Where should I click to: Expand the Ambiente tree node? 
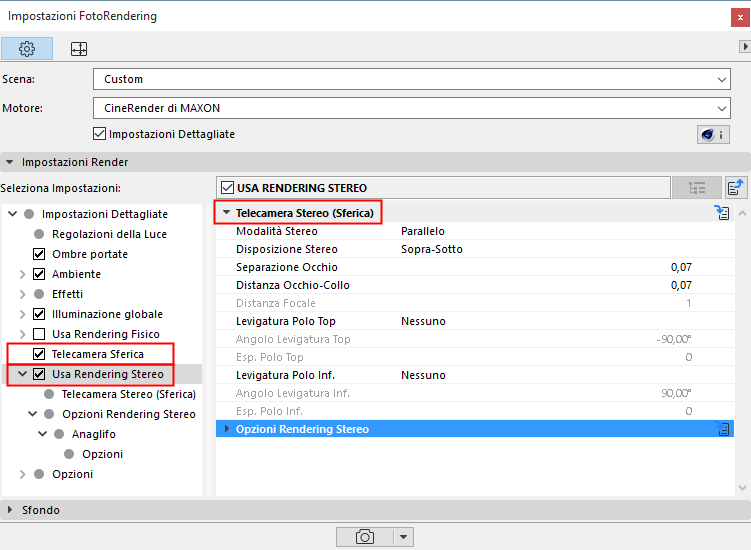tap(23, 274)
